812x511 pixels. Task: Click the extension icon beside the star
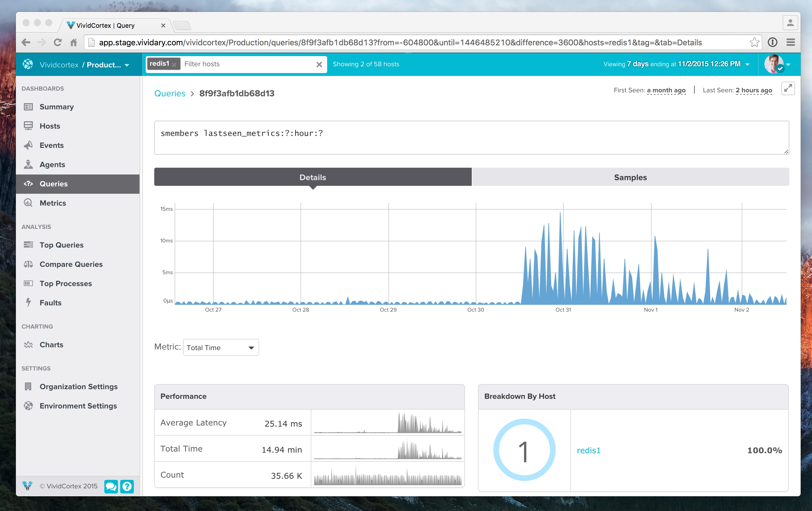pyautogui.click(x=773, y=42)
